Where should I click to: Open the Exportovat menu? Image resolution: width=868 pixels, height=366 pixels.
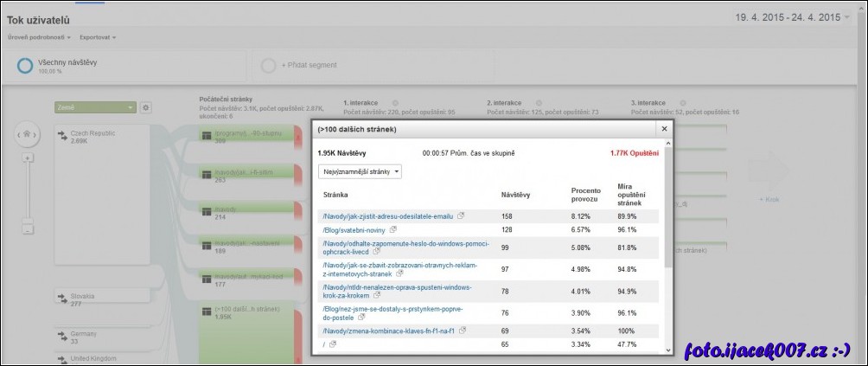97,37
